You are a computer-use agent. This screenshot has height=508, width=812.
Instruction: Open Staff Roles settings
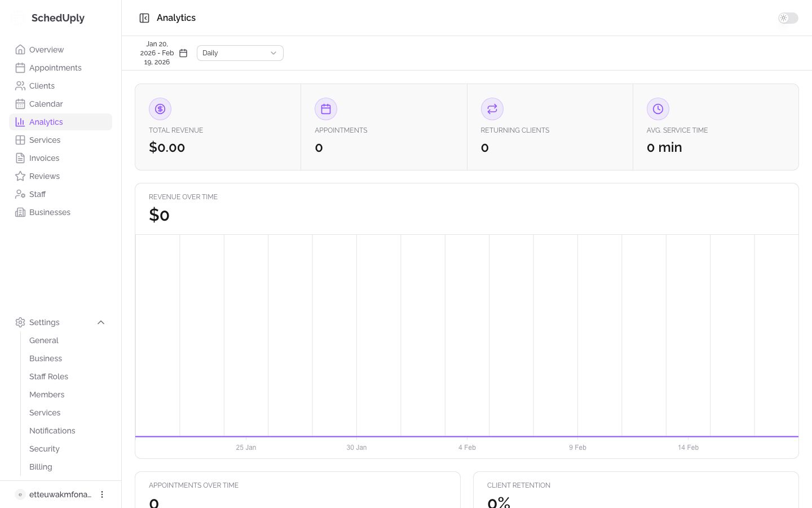click(x=48, y=376)
